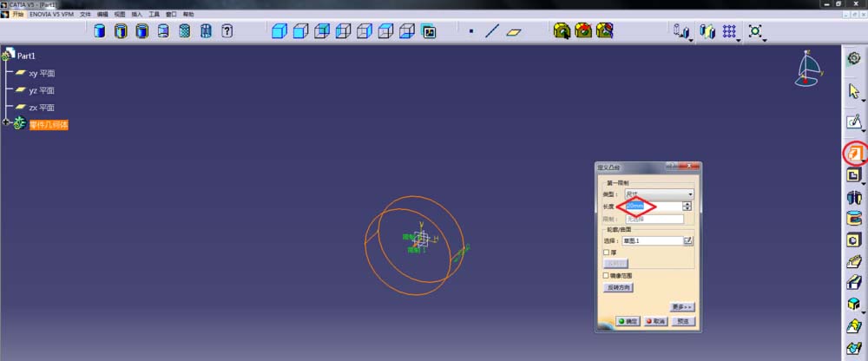Open the 帮助 (Help) menu

click(x=188, y=14)
